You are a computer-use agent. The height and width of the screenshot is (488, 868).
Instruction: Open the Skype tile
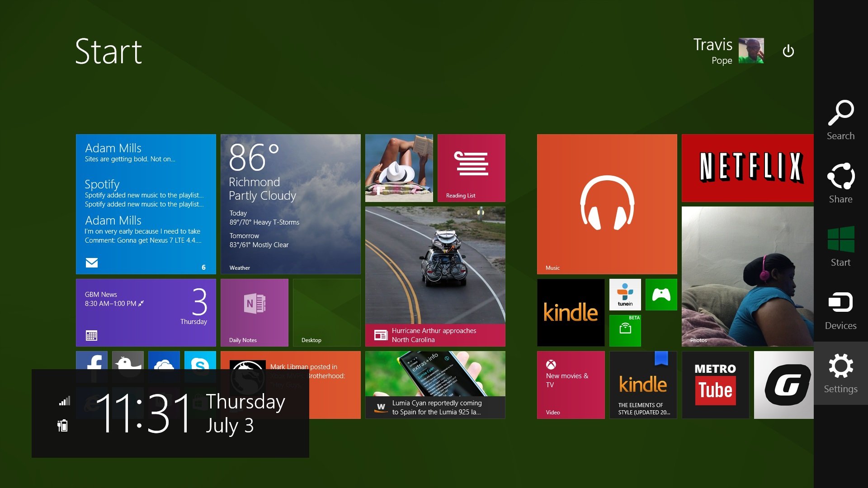[200, 361]
